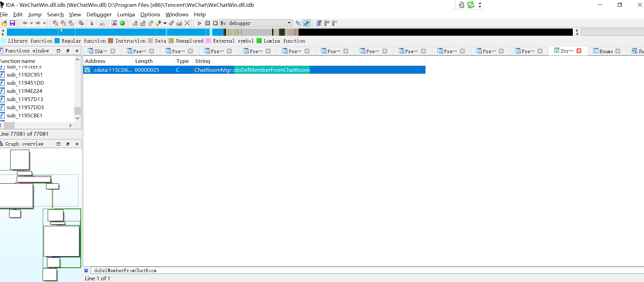Click the green plus 'S' toolbar icon
Image resolution: width=644 pixels, height=282 pixels.
pos(158,23)
